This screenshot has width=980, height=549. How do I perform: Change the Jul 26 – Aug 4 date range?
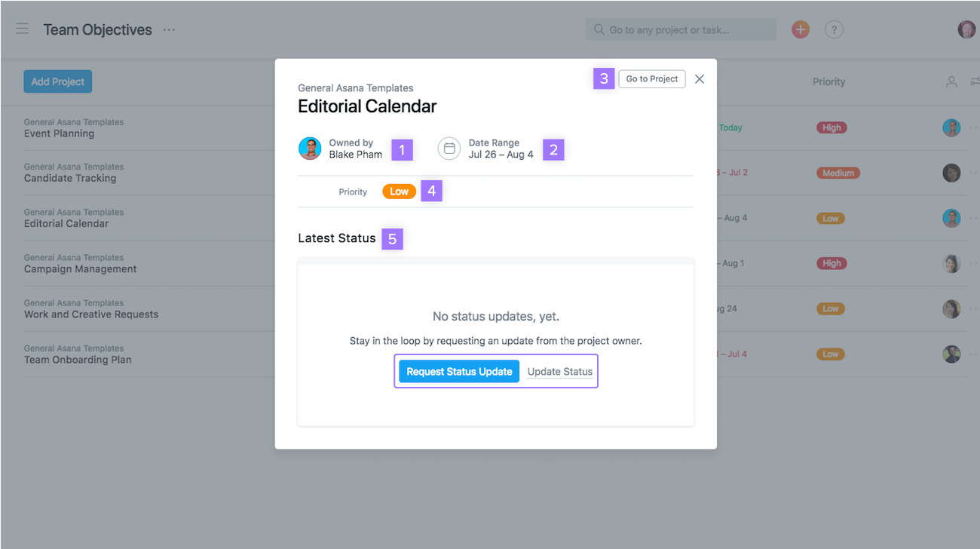click(501, 155)
